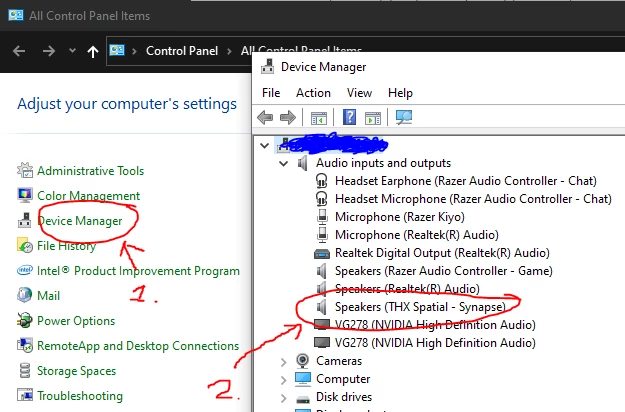Click Color Management monitor icon
625x412 pixels.
tap(25, 195)
